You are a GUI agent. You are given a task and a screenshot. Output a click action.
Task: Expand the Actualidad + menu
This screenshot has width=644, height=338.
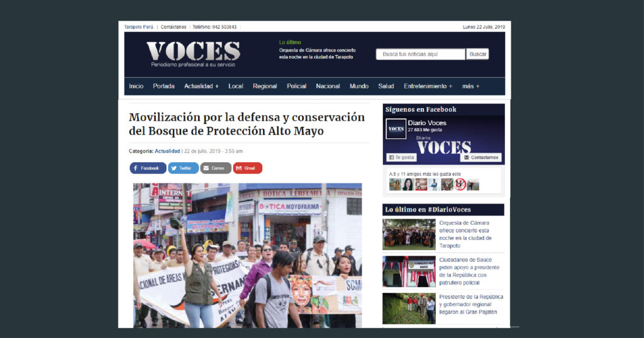click(201, 86)
